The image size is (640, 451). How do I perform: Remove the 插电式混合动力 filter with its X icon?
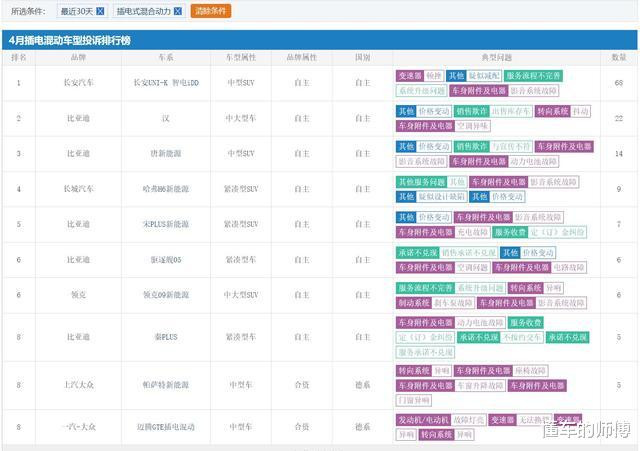coord(178,11)
